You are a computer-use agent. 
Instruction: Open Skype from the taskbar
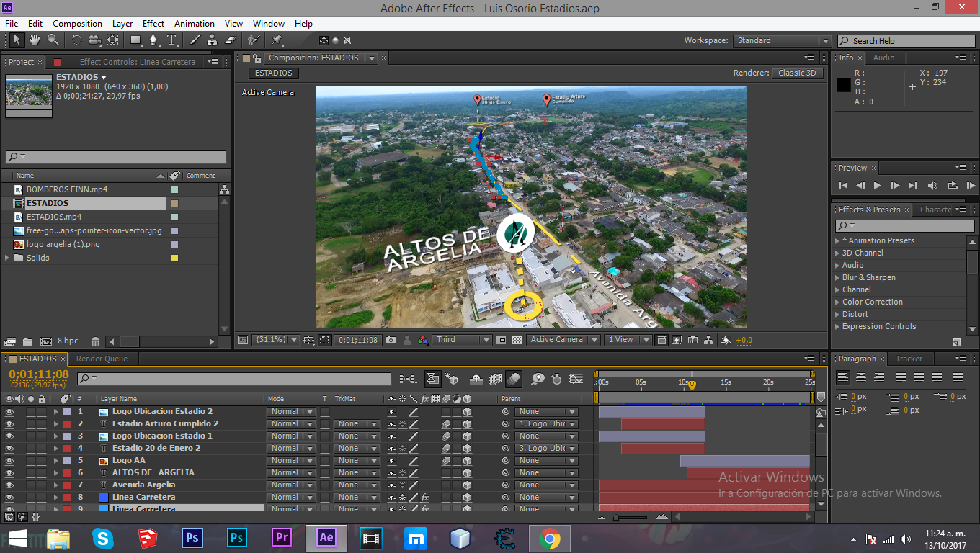(103, 538)
